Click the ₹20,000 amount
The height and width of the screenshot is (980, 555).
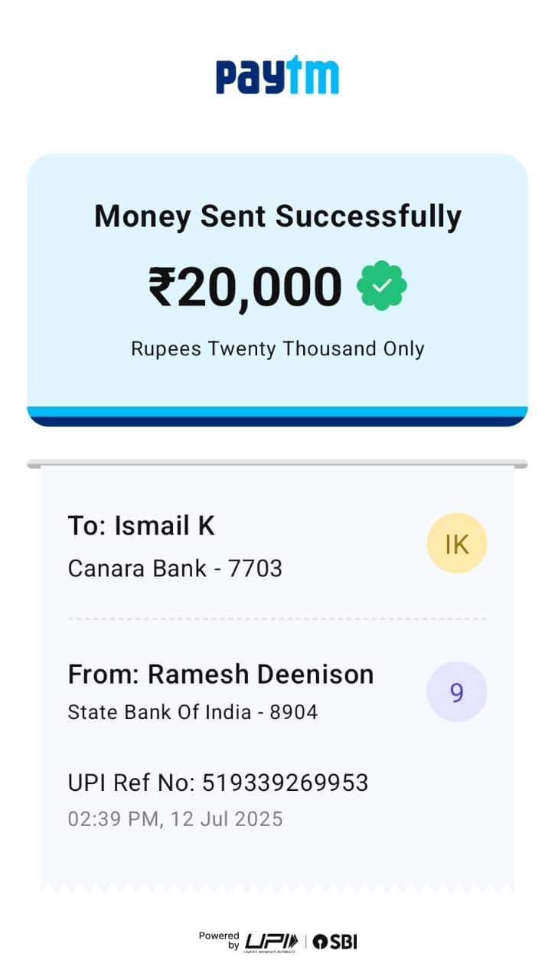[245, 287]
